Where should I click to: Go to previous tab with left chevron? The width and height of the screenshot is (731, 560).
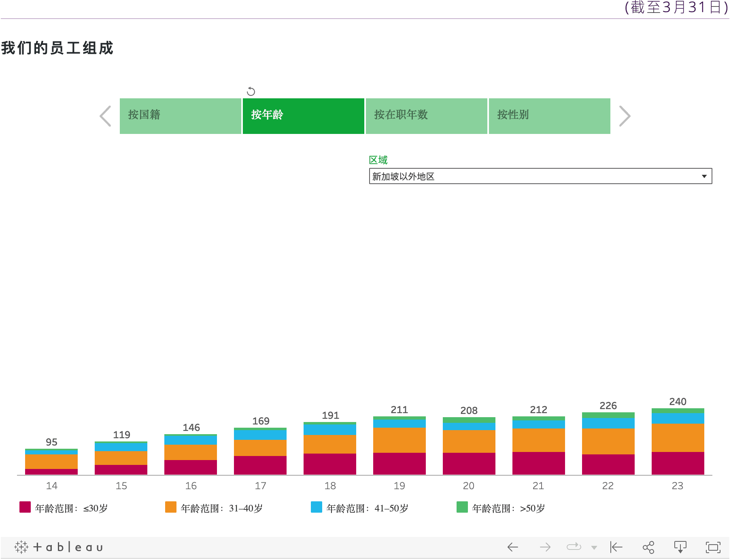(x=106, y=116)
